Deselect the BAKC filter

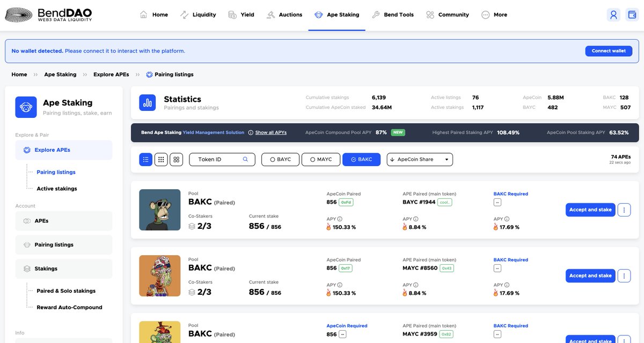pos(361,159)
